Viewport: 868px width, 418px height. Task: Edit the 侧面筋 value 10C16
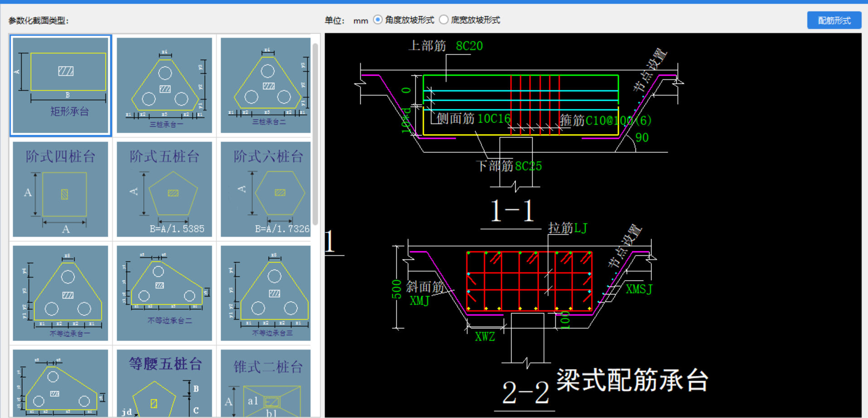(494, 119)
